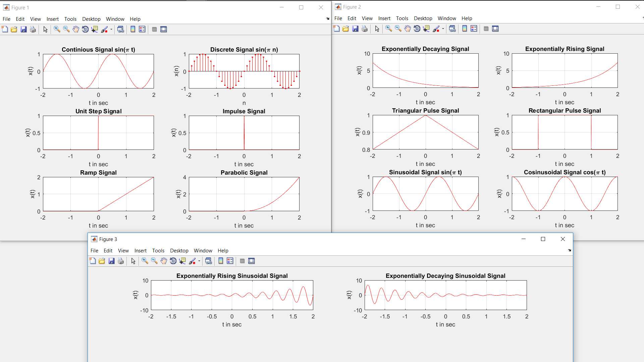
Task: Click dock arrow at Figure 3 menu bar
Action: 570,250
